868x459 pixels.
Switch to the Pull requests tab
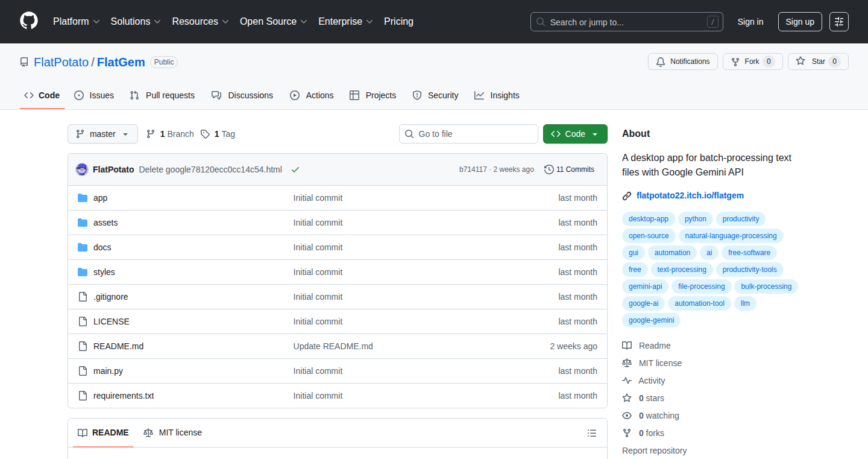[x=163, y=95]
